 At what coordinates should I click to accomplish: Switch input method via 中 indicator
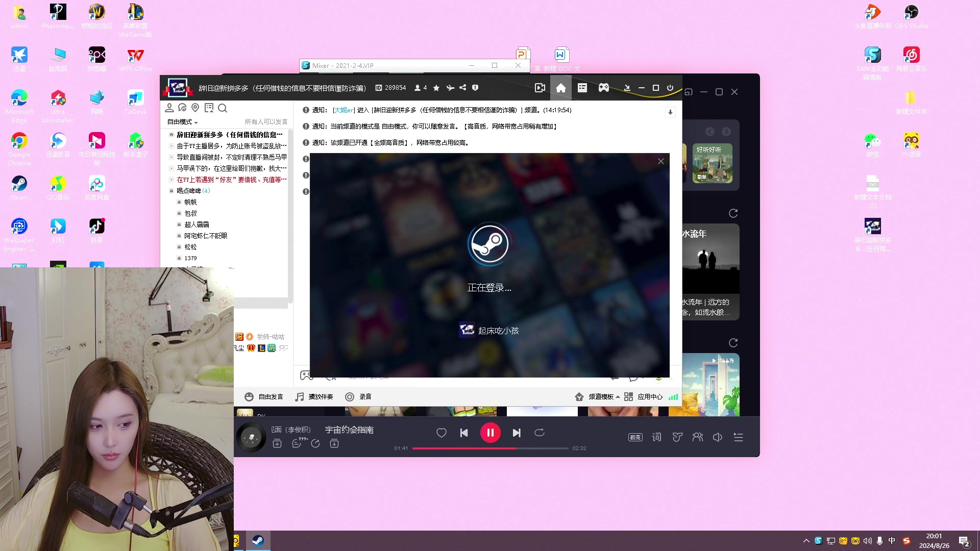point(892,541)
